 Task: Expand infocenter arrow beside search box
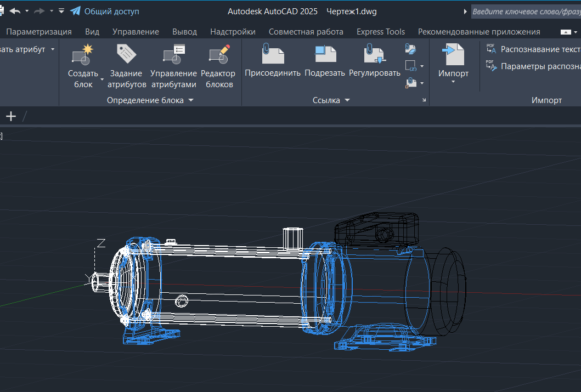pyautogui.click(x=465, y=12)
